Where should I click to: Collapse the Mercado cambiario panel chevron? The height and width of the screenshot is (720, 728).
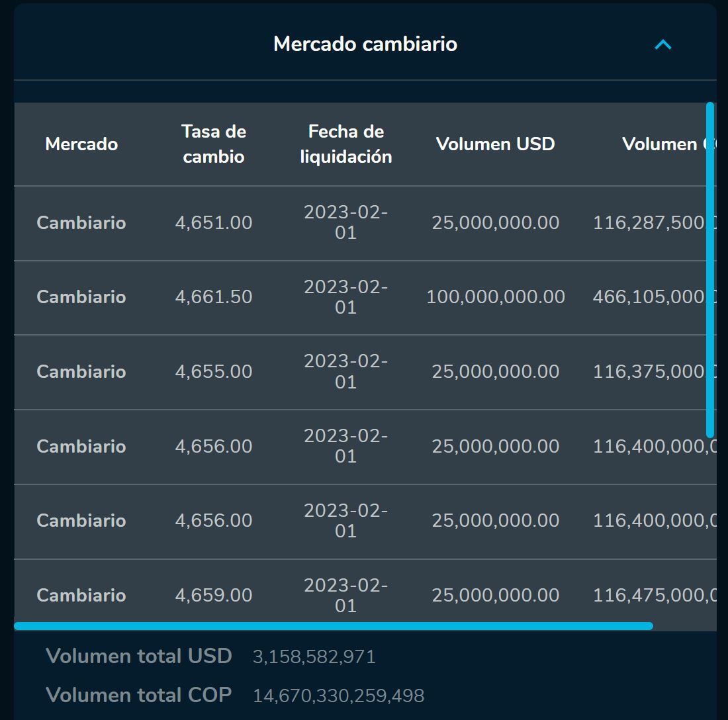pyautogui.click(x=662, y=45)
